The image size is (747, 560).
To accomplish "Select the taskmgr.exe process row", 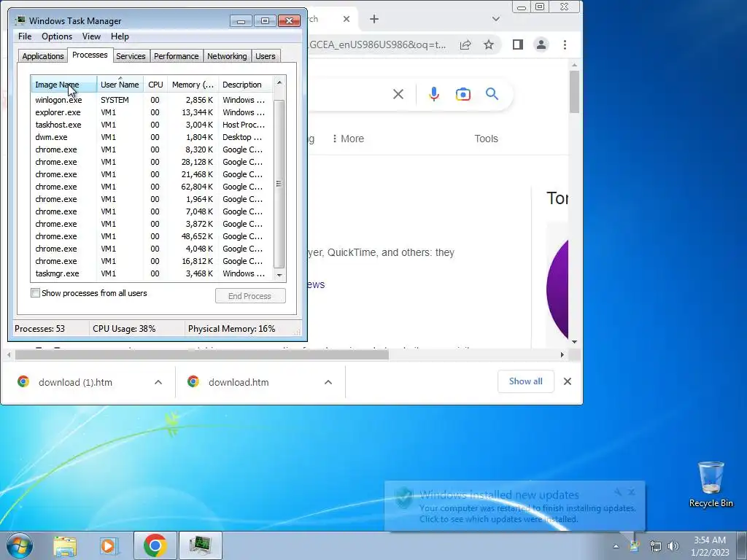I will click(152, 273).
